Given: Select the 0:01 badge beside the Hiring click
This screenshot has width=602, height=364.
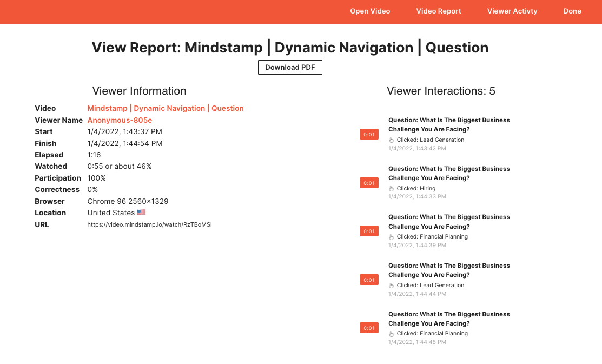Looking at the screenshot, I should [369, 183].
